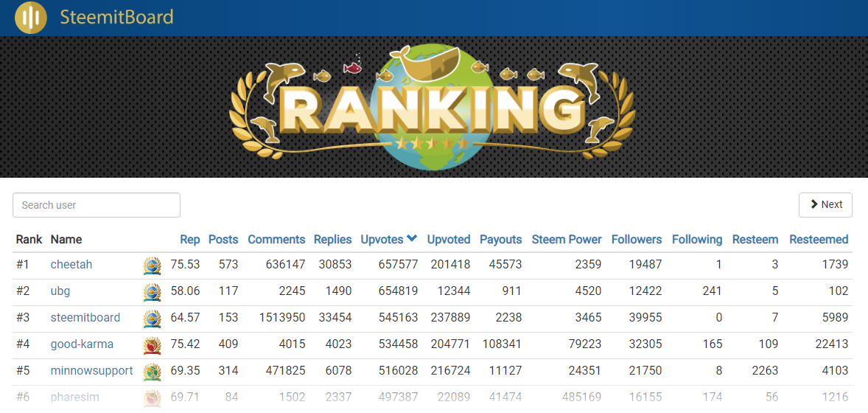Screen dimensions: 868x413
Task: Select steemitboard upvoted value 237889
Action: coord(450,318)
